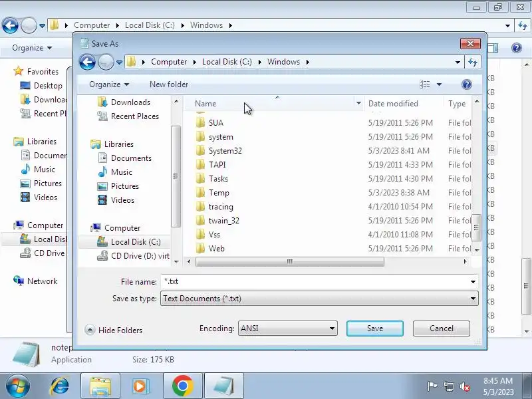
Task: Click the help icon in Explorer window
Action: pos(516,48)
